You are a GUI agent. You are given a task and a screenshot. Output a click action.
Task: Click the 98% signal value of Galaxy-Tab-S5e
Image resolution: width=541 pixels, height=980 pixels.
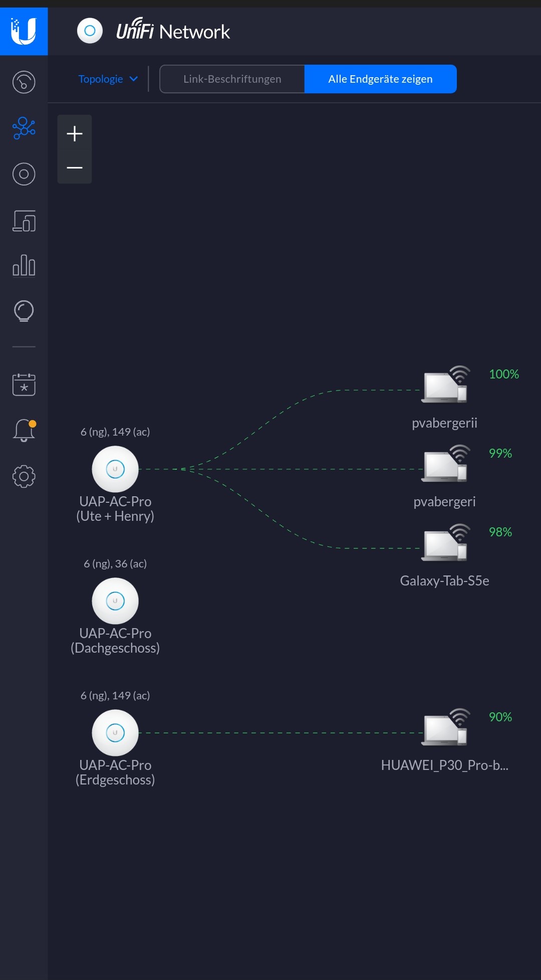(500, 532)
